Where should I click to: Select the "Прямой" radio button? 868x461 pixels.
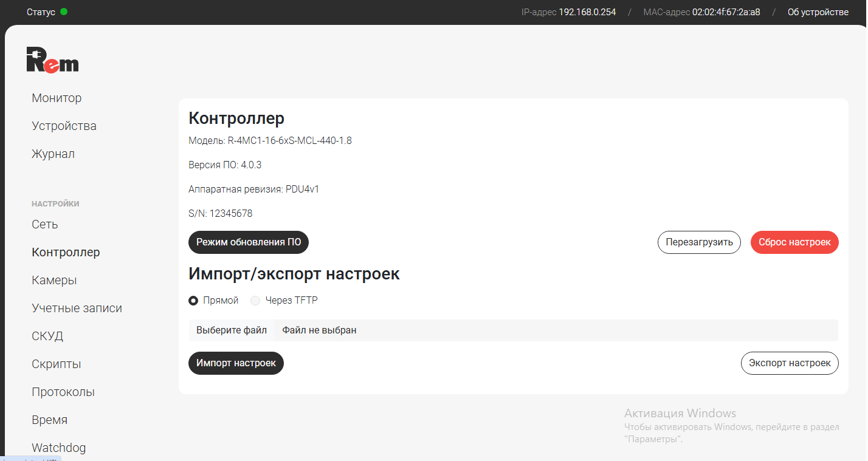coord(193,300)
